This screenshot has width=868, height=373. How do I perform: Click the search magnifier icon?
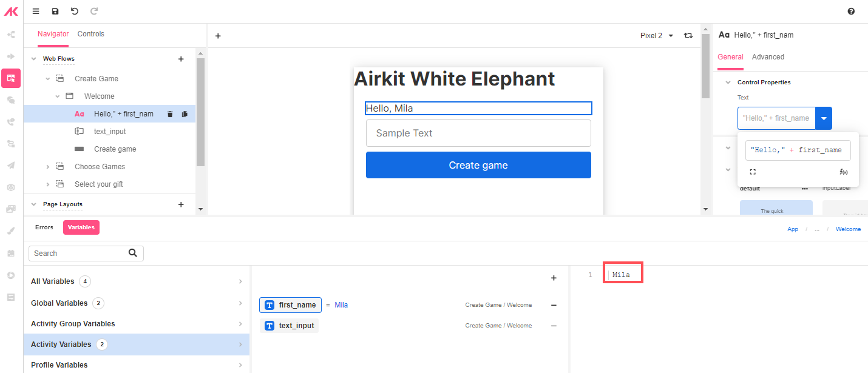[133, 253]
